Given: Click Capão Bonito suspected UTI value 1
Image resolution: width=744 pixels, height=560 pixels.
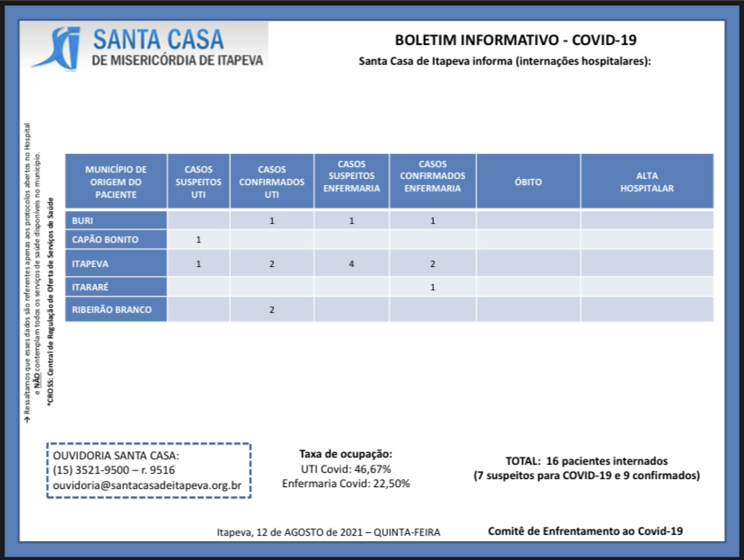Looking at the screenshot, I should [199, 240].
